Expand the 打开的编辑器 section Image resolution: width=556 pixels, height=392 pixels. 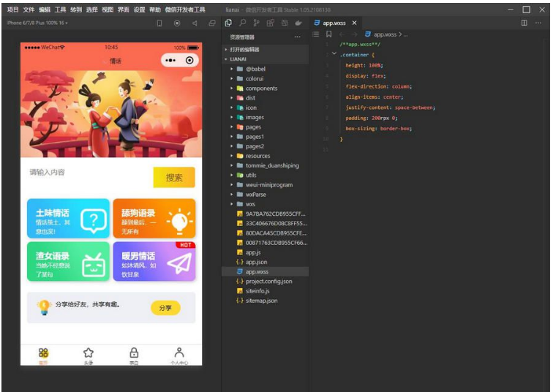tap(266, 49)
